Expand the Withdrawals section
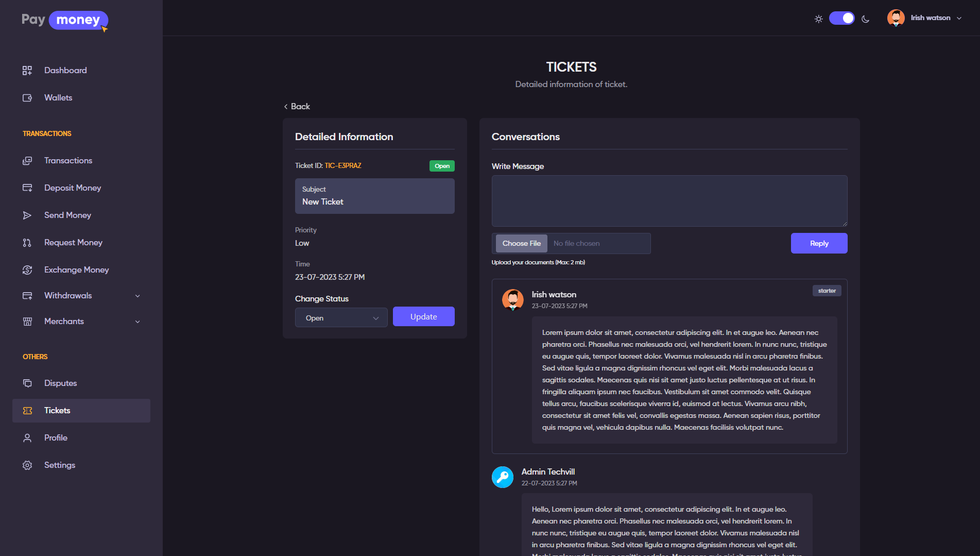Screen dimensions: 980x556 [x=137, y=296]
